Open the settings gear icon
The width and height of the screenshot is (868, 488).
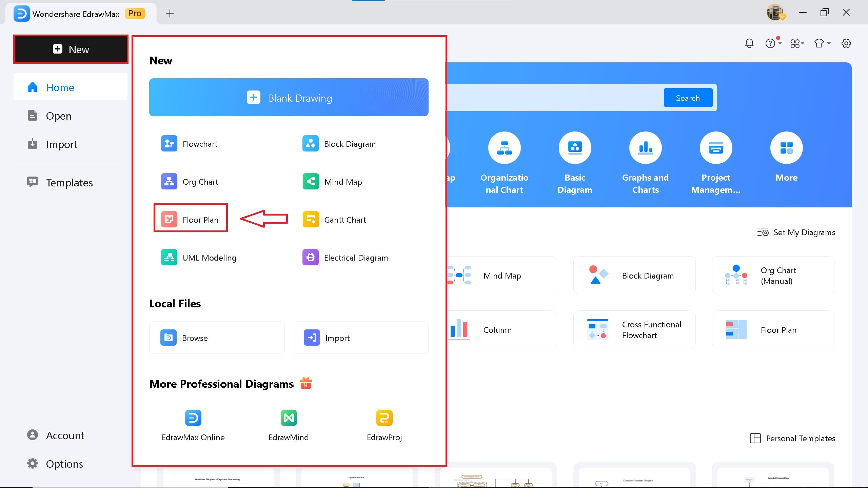[846, 43]
